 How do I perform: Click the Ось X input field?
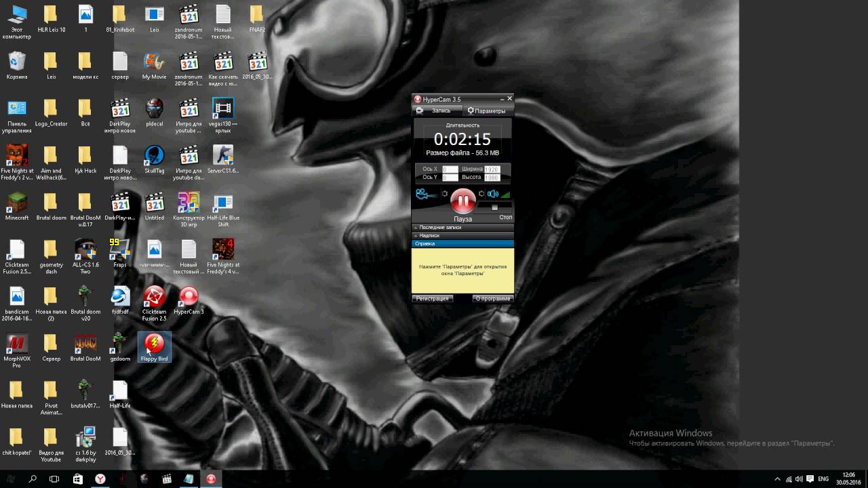450,169
